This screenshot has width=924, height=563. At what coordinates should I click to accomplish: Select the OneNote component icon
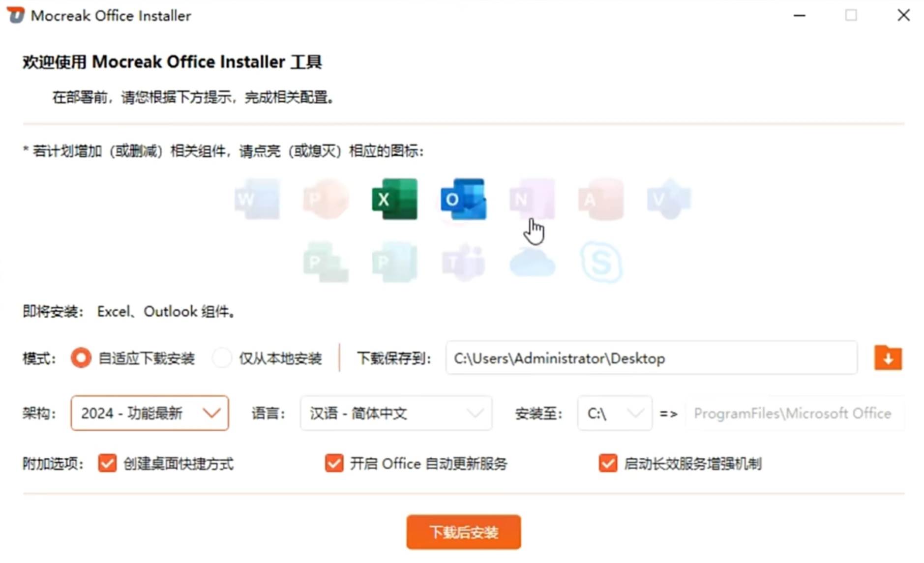pos(531,199)
